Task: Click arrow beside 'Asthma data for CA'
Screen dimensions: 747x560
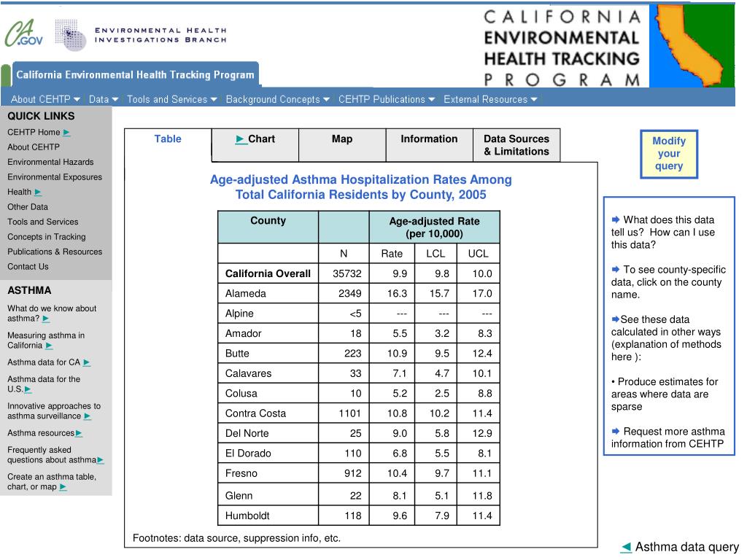Action: [x=87, y=363]
